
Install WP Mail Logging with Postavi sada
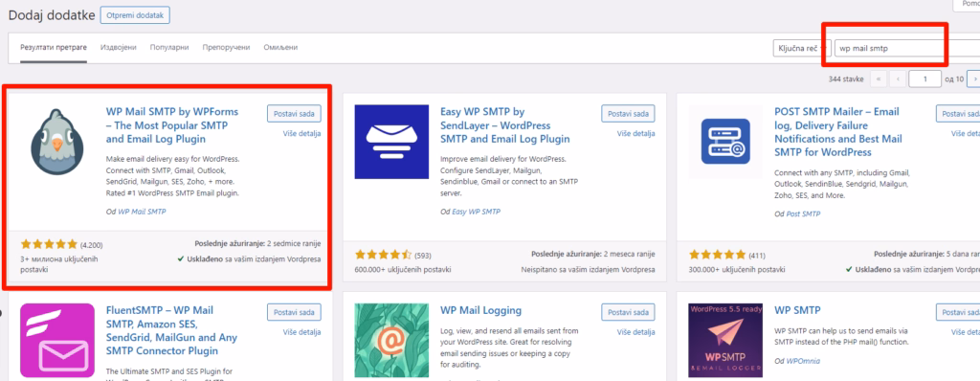(x=628, y=311)
